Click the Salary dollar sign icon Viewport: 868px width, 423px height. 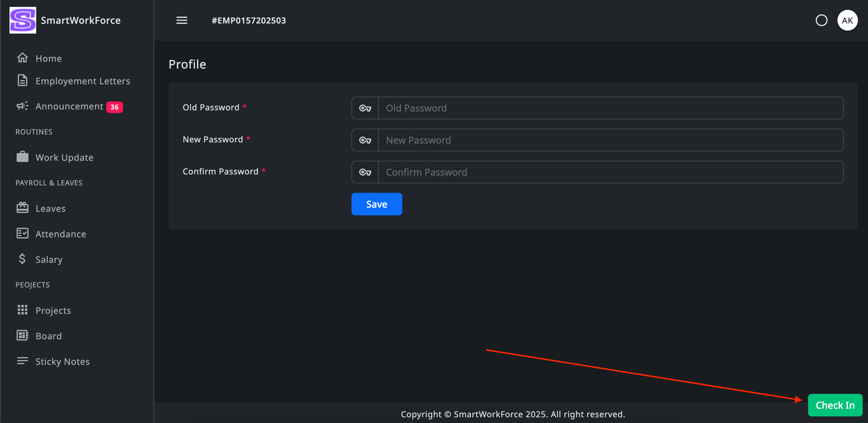point(22,259)
